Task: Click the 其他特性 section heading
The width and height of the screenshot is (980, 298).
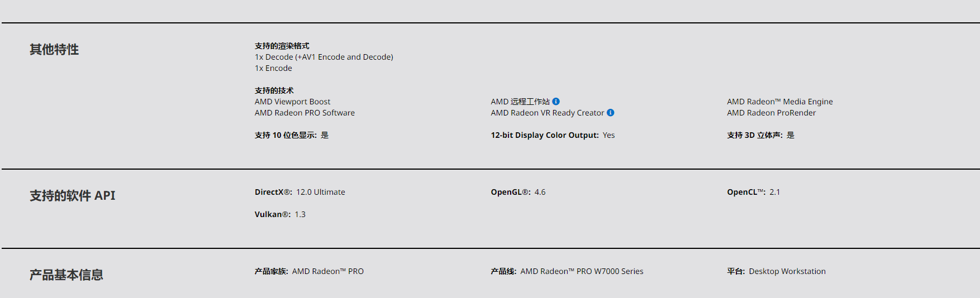Action: (x=54, y=50)
